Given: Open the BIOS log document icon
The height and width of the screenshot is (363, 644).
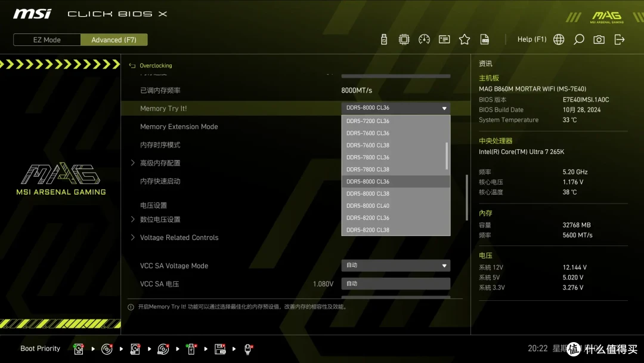Looking at the screenshot, I should pos(485,39).
